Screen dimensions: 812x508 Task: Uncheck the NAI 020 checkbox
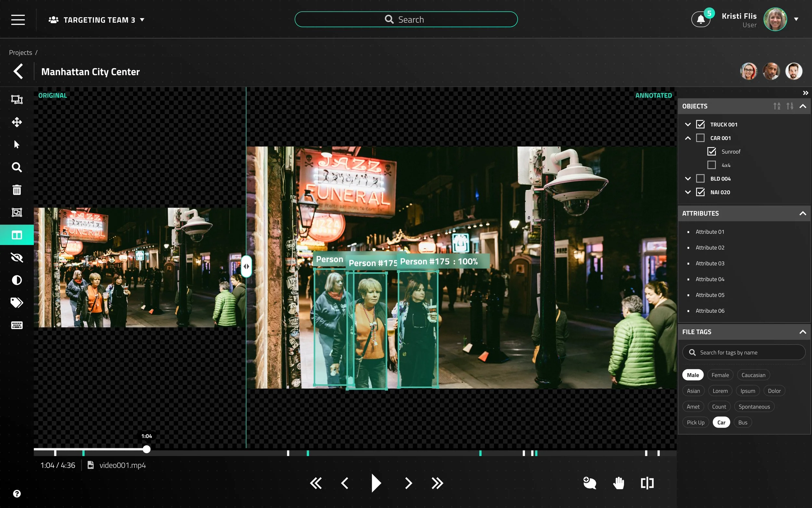[700, 192]
